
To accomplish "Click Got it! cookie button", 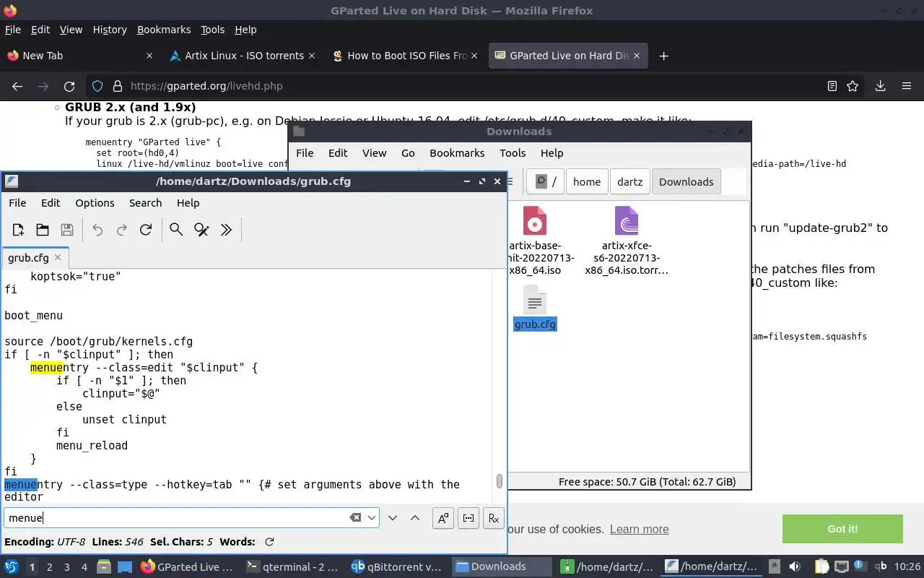I will tap(842, 529).
